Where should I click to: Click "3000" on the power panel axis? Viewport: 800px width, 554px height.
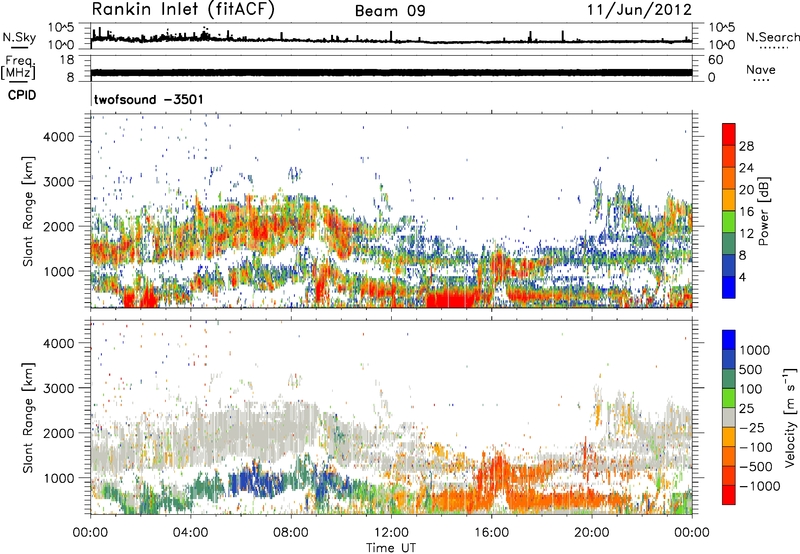[58, 182]
